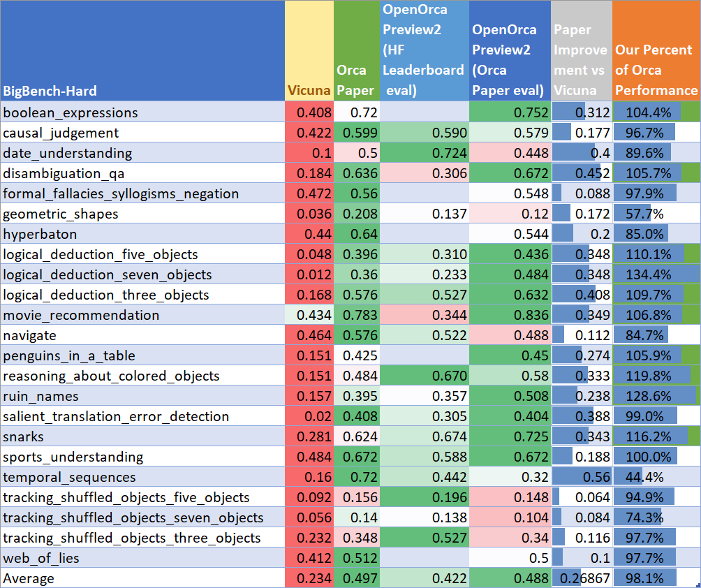Click the 100.0% sports_understanding performance cell

(x=655, y=456)
